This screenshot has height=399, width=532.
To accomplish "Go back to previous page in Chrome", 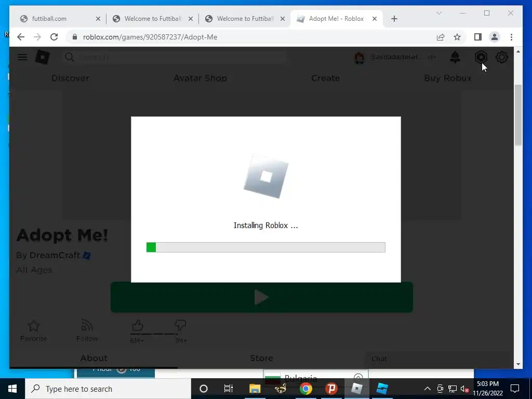I will [x=21, y=37].
